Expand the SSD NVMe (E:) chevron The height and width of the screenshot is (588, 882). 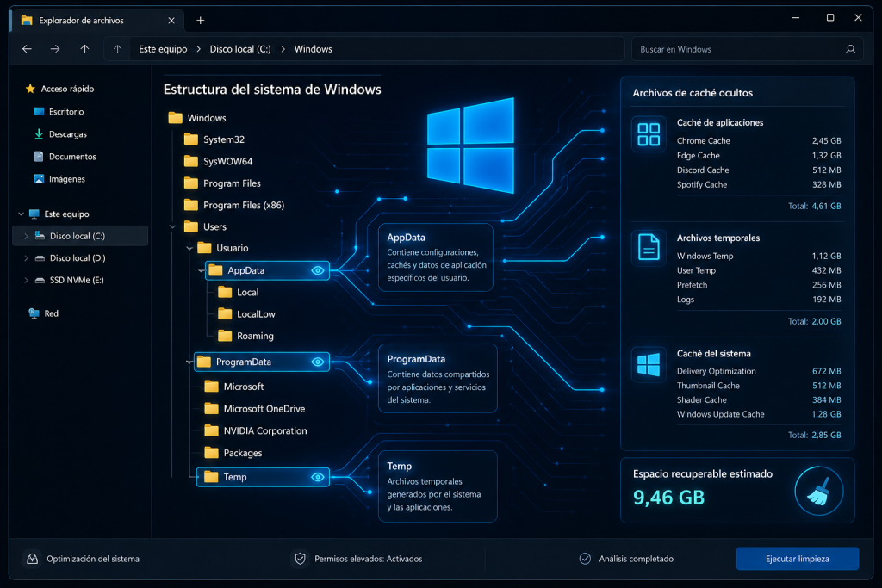(26, 280)
